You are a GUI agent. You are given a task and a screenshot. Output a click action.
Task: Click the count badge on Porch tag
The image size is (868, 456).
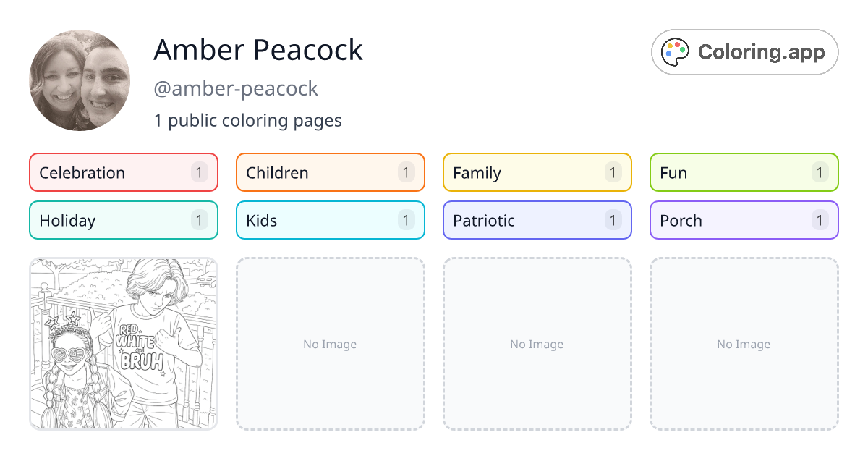pos(820,220)
